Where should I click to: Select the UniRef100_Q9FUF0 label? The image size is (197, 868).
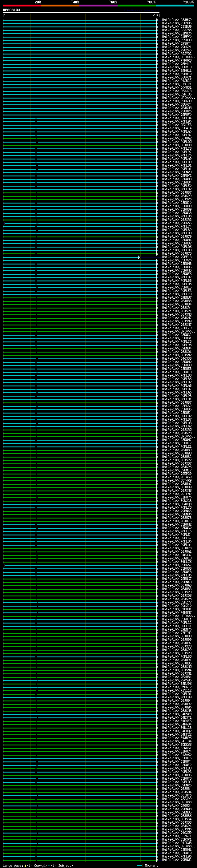[x=177, y=115]
